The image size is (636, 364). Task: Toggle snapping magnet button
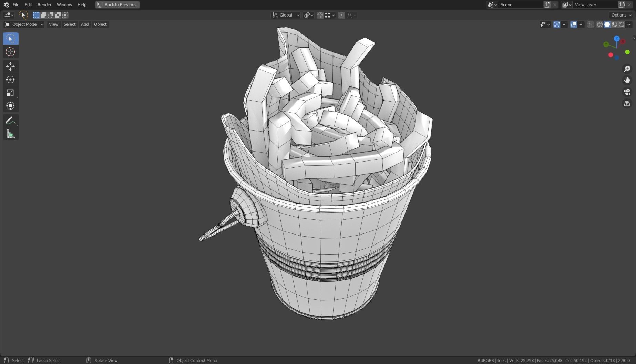click(320, 15)
